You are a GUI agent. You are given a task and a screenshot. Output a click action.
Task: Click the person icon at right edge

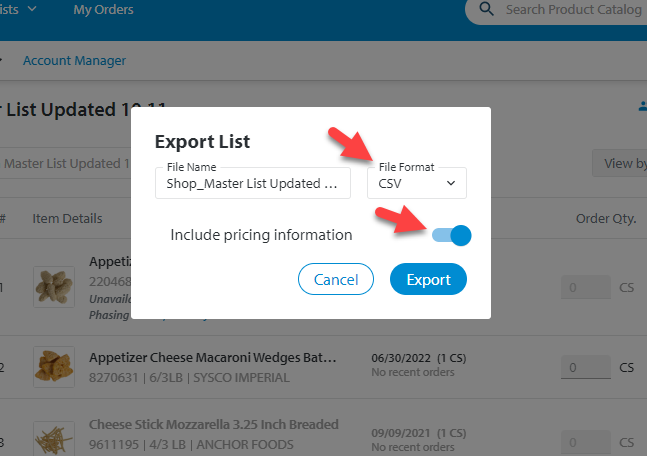tap(642, 106)
